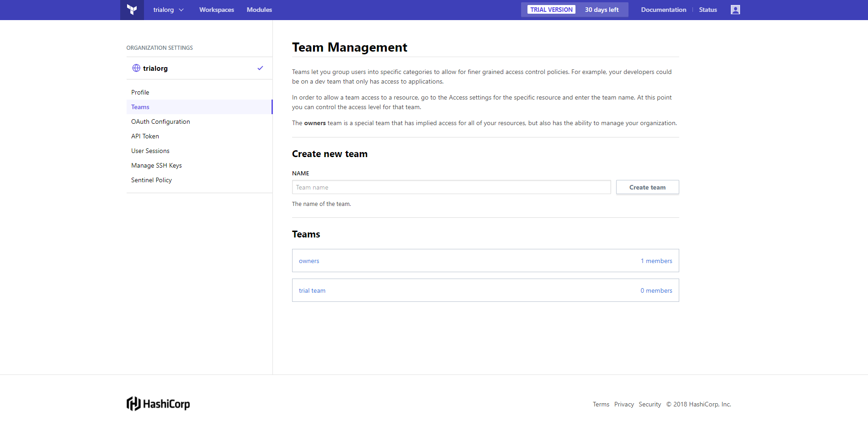Click 'The name of the team.' hint
868x432 pixels.
point(321,204)
